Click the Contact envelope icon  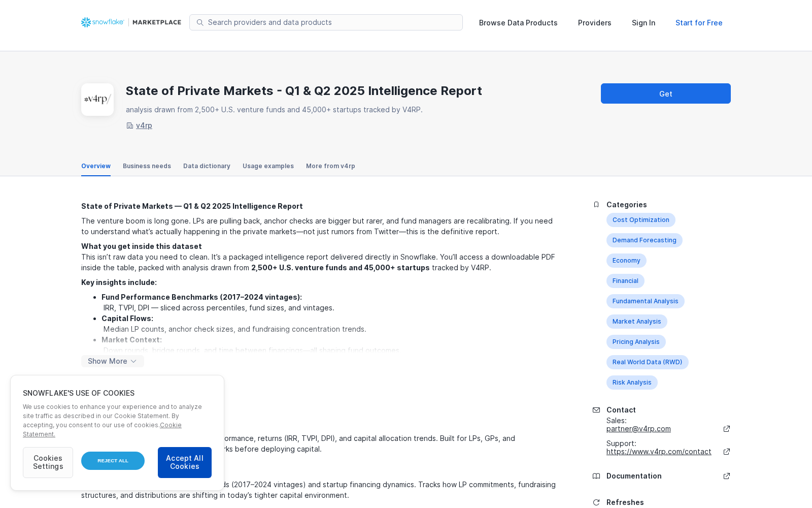[596, 410]
